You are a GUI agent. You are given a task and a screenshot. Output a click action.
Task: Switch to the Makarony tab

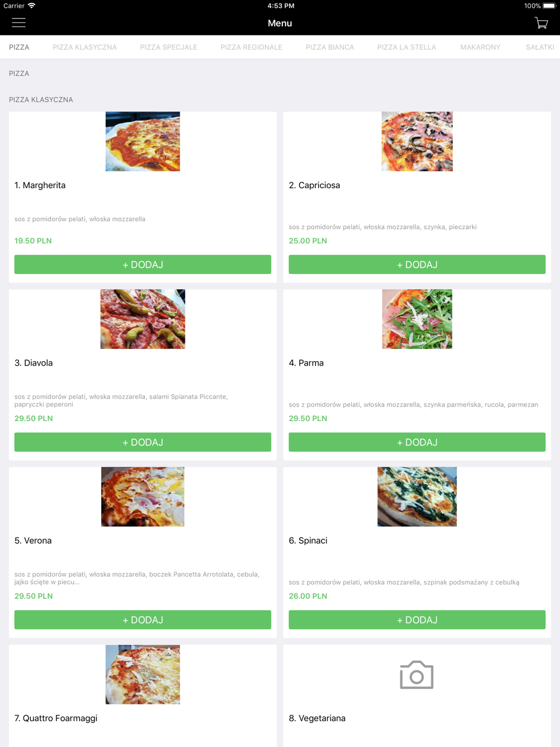pyautogui.click(x=480, y=47)
